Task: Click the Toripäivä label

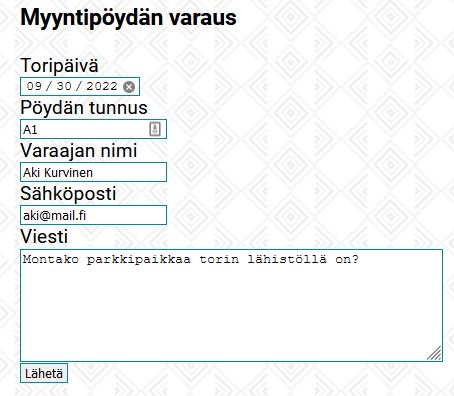Action: pyautogui.click(x=59, y=66)
